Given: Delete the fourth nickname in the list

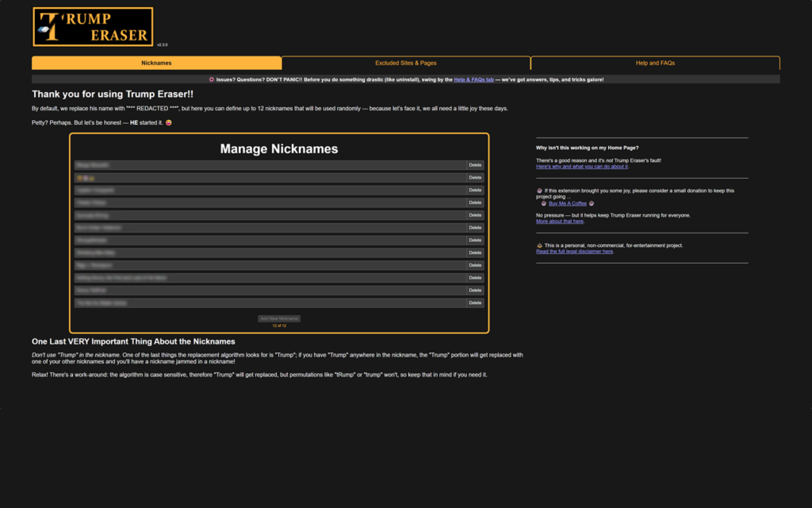Looking at the screenshot, I should (475, 202).
